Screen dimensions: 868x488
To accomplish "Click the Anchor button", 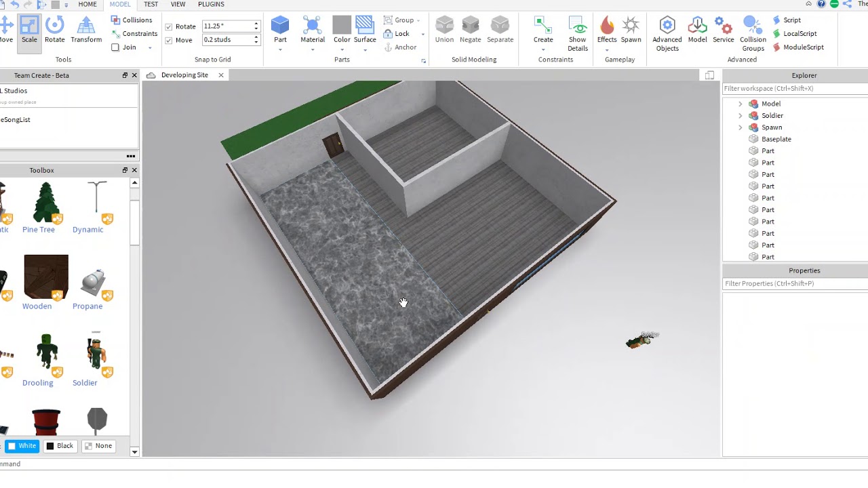I will (x=400, y=47).
